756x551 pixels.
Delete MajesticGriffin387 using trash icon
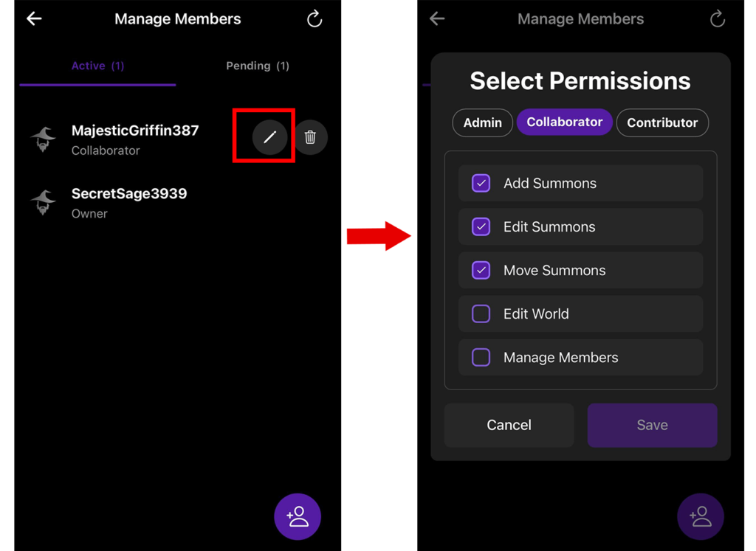pyautogui.click(x=310, y=137)
